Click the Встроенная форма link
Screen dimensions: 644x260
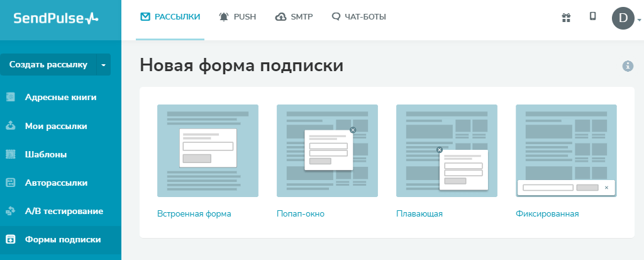pyautogui.click(x=194, y=214)
